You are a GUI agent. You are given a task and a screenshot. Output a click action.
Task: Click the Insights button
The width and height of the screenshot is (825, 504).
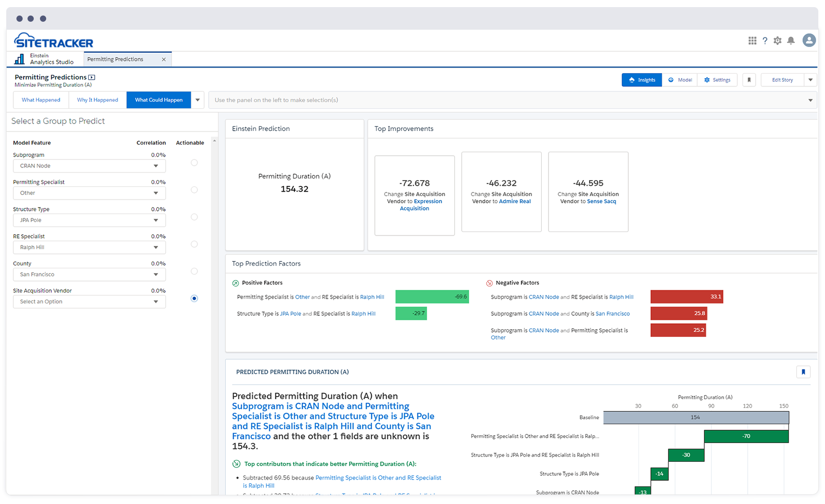coord(642,80)
